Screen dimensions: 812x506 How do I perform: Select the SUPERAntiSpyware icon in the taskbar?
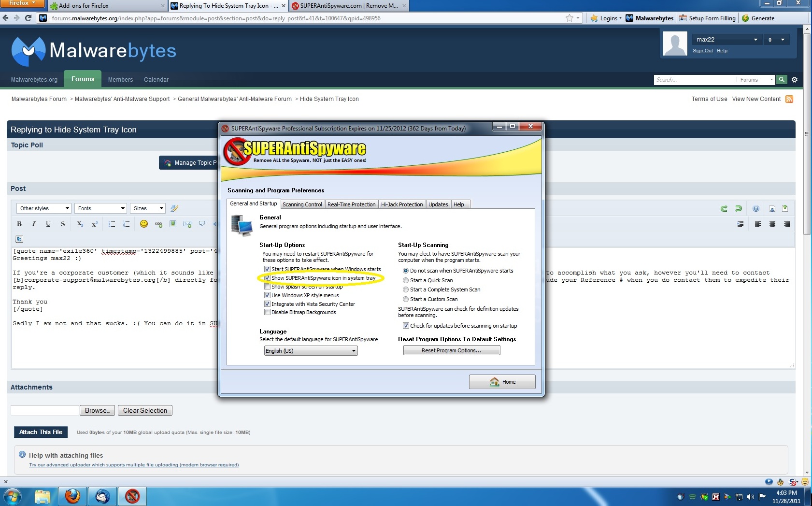[132, 496]
